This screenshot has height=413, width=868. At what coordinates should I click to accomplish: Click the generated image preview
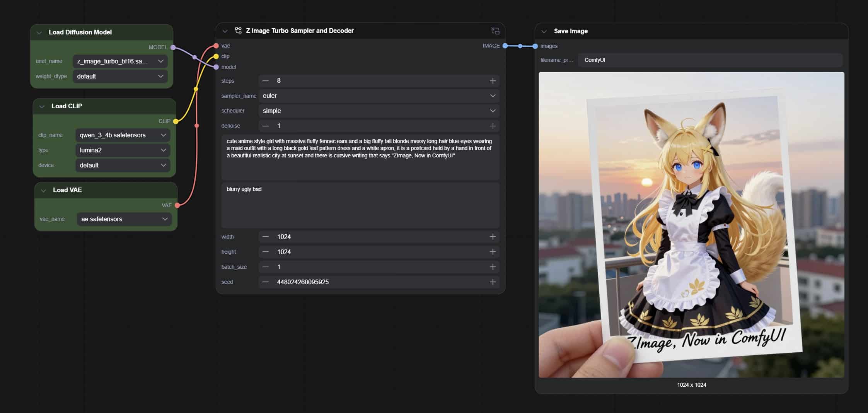coord(691,224)
